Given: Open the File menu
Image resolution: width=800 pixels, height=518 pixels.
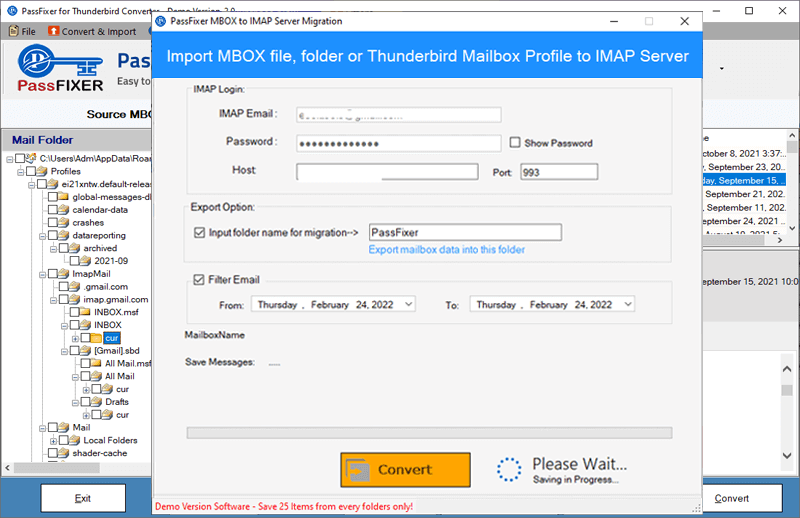Looking at the screenshot, I should pyautogui.click(x=22, y=31).
